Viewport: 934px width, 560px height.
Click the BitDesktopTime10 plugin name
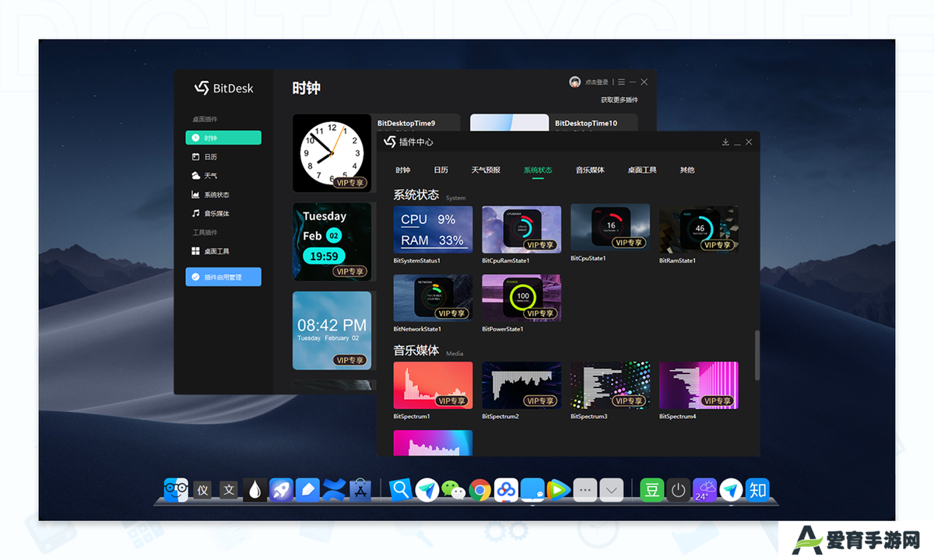[x=586, y=123]
